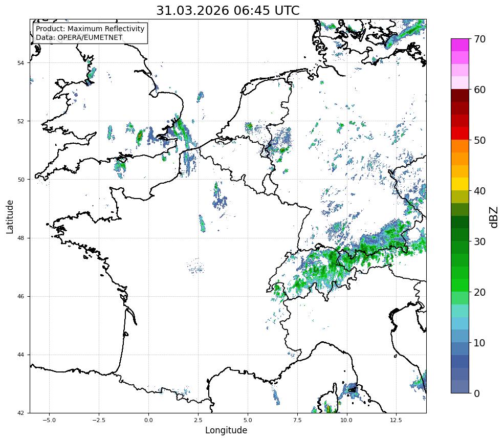Click colorbar tick label "40"
The width and height of the screenshot is (504, 440).
479,191
